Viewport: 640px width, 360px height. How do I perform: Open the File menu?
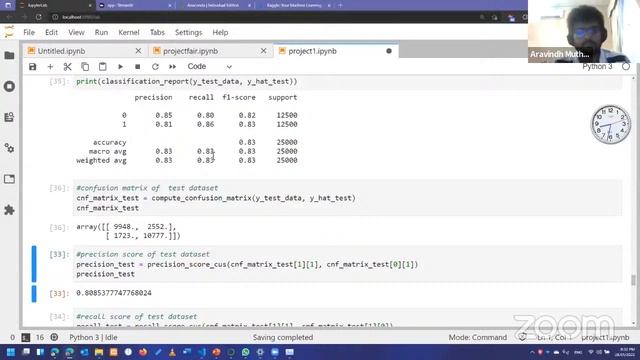29,32
